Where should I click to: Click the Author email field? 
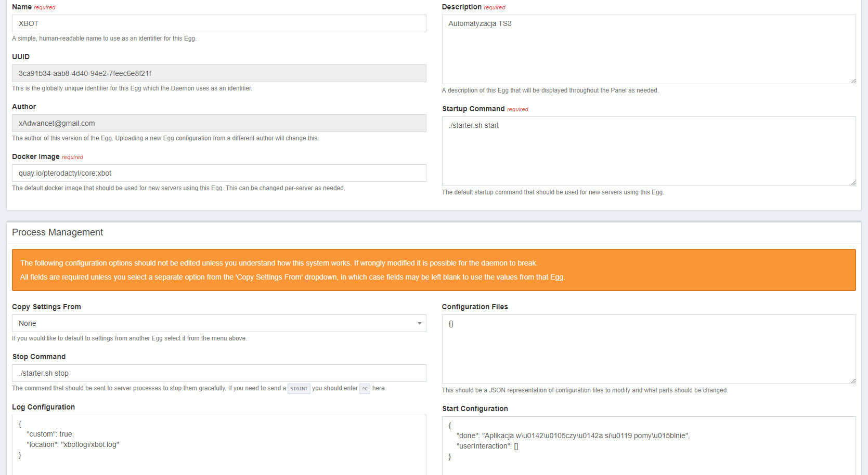point(218,123)
